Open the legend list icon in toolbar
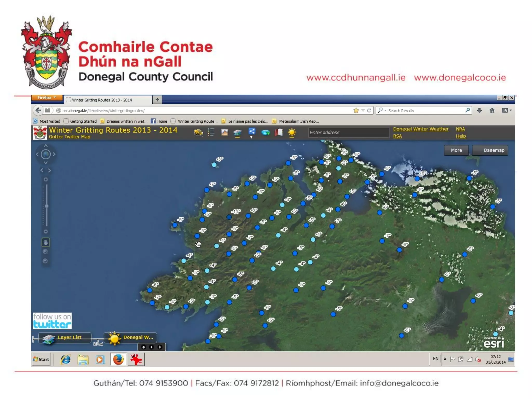The height and width of the screenshot is (399, 532). coord(211,132)
